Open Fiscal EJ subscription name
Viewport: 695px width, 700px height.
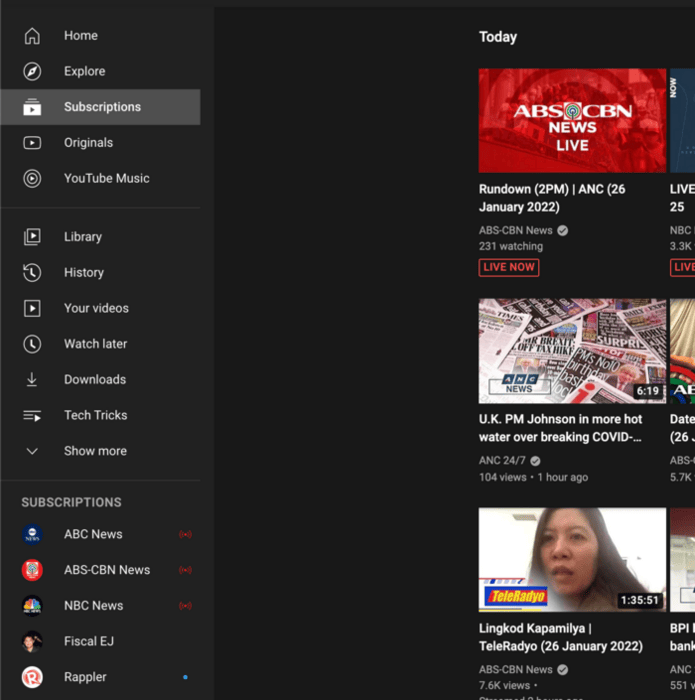point(89,641)
